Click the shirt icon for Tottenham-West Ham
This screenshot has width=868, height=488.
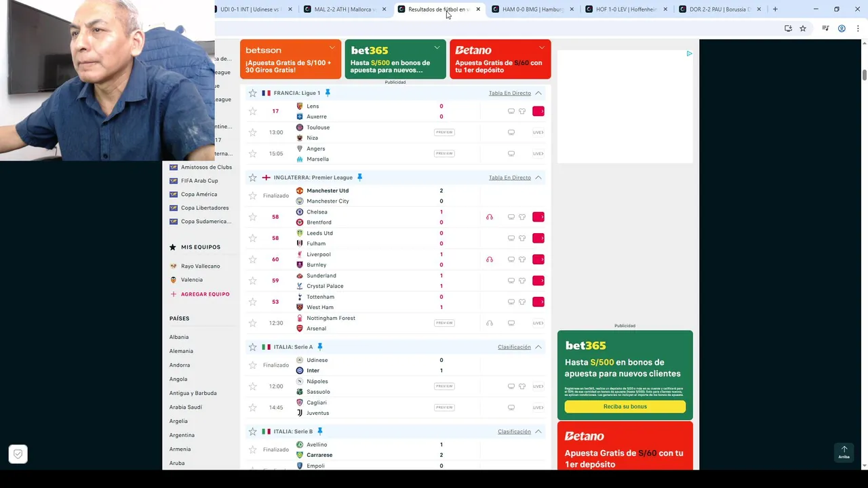click(x=522, y=302)
